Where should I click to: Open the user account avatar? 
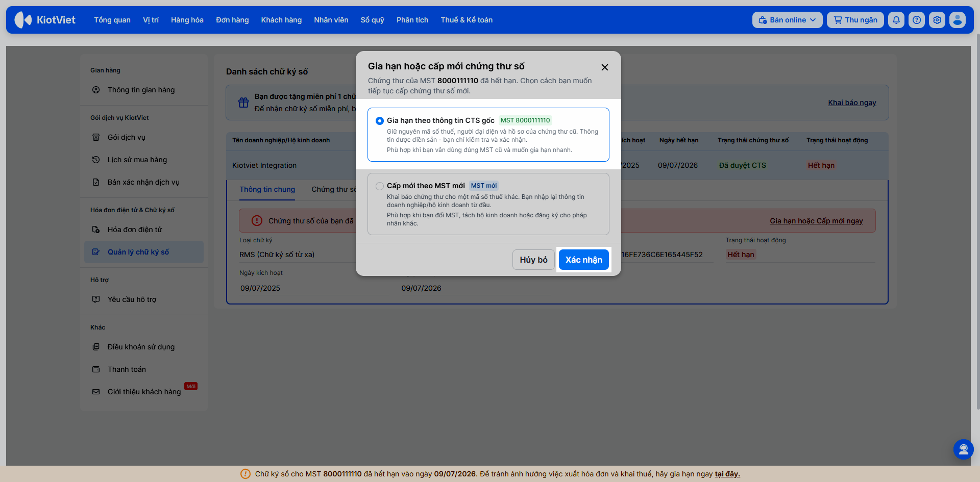pos(958,20)
